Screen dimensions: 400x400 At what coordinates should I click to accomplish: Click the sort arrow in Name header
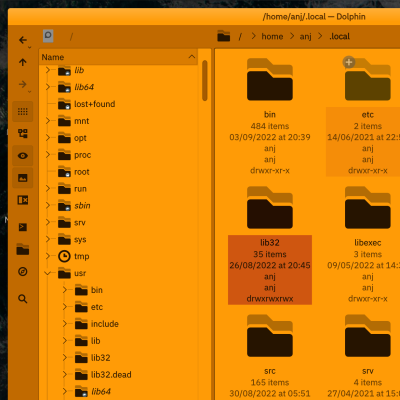(x=192, y=57)
